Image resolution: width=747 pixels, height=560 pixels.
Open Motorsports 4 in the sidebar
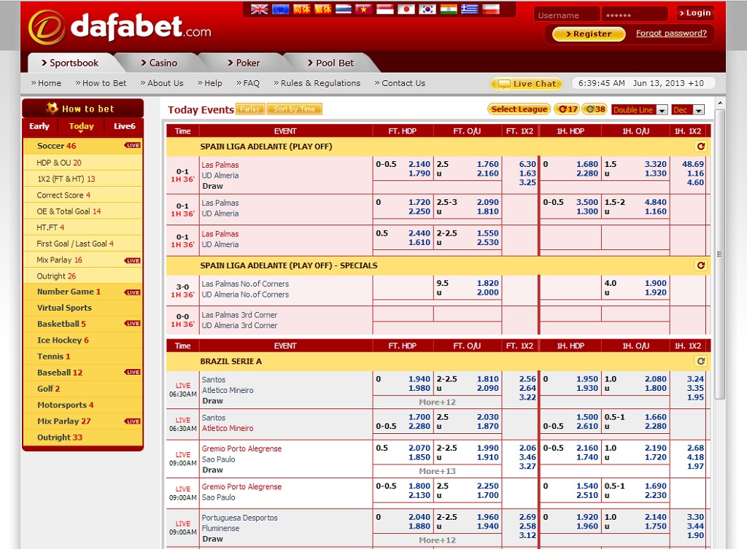click(x=83, y=405)
